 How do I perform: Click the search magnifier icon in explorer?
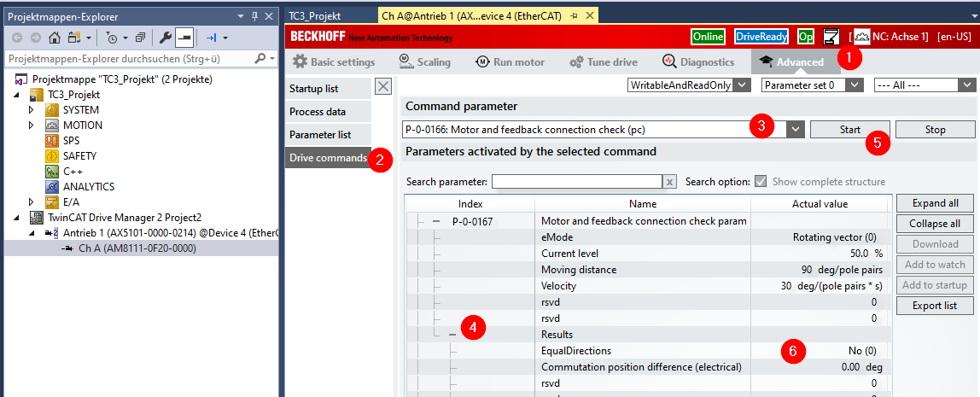tap(260, 59)
